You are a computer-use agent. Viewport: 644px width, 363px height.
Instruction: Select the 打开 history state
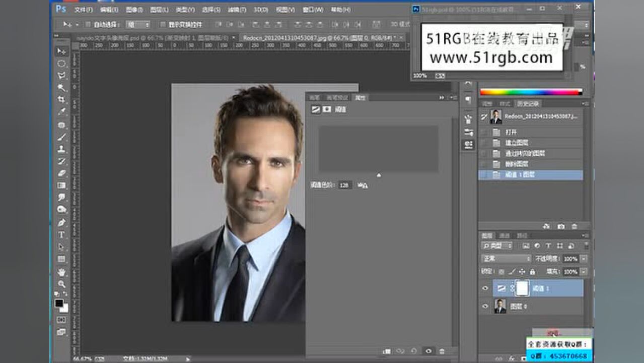pyautogui.click(x=512, y=132)
